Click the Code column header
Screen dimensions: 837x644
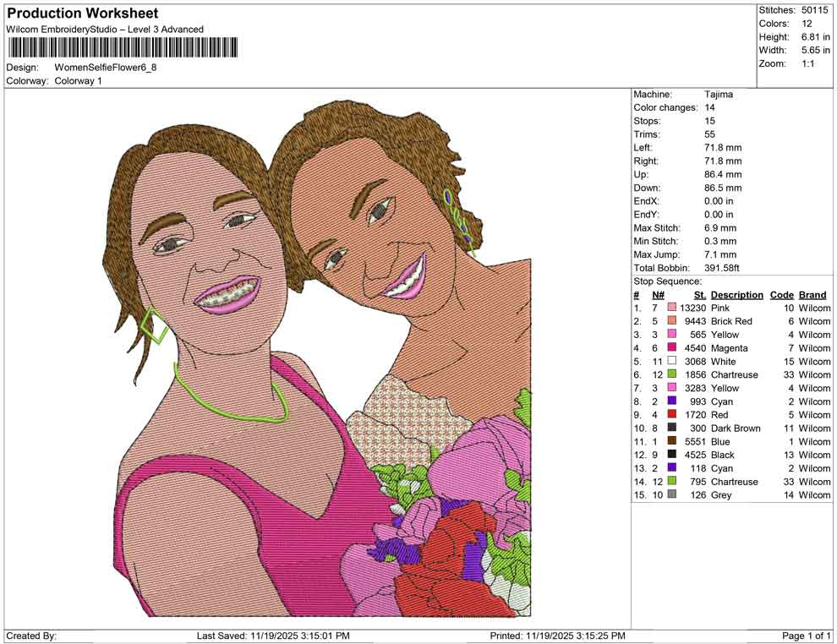(x=782, y=294)
